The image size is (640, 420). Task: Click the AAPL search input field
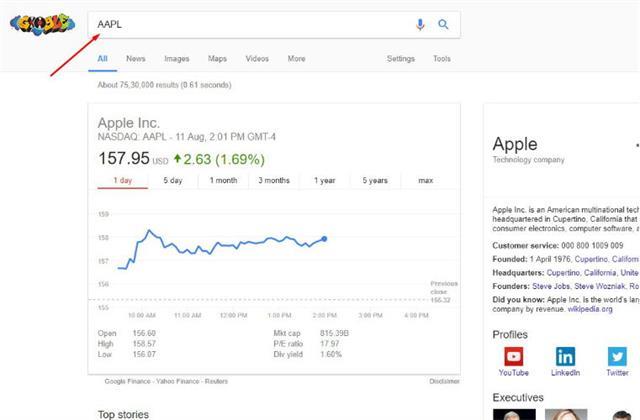point(251,24)
